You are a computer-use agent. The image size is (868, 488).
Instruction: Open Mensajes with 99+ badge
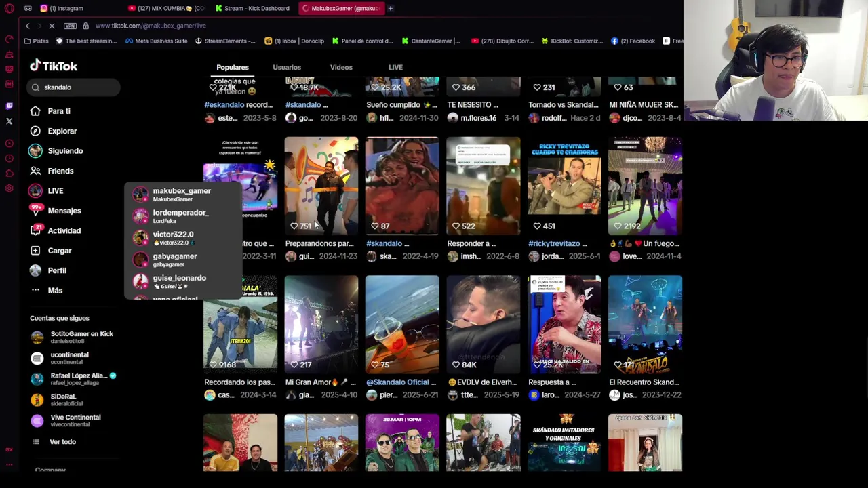(56, 211)
